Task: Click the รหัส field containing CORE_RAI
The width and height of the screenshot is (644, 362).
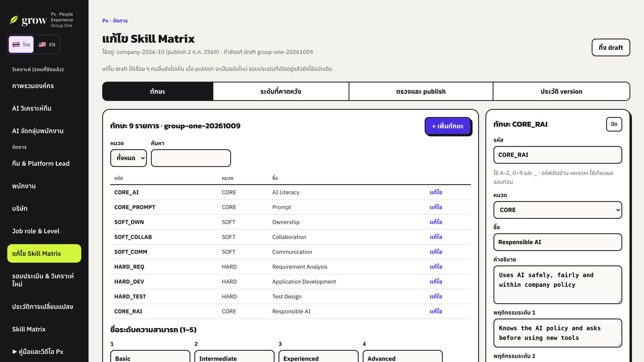Action: click(x=557, y=155)
